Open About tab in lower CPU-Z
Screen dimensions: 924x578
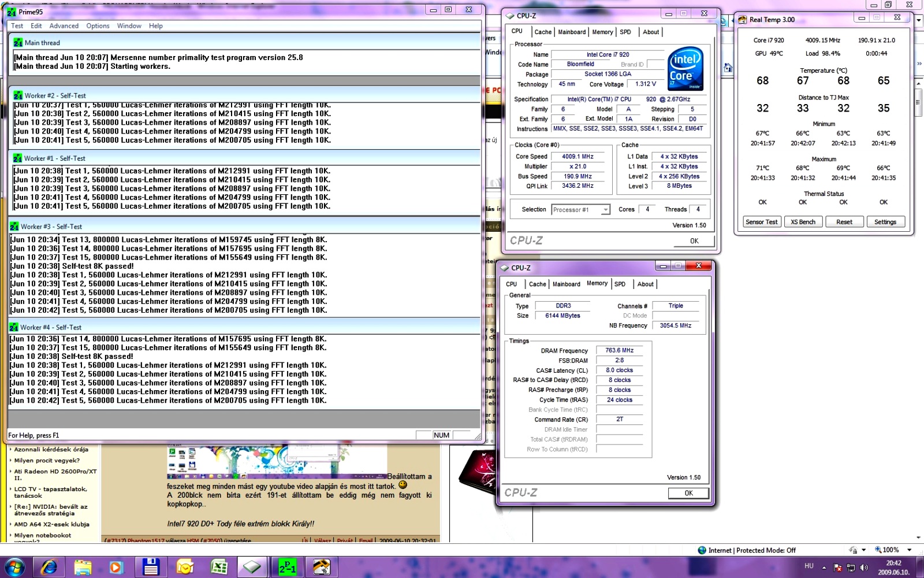(646, 284)
